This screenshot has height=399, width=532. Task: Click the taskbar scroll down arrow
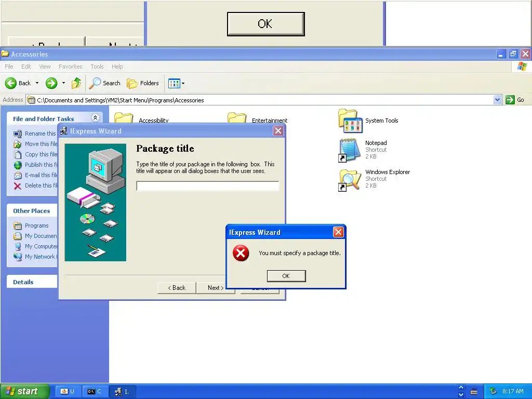[x=461, y=395]
